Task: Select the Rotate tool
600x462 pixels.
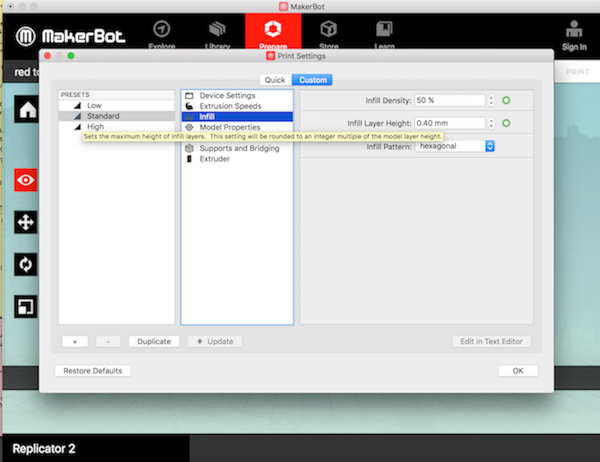Action: tap(26, 264)
